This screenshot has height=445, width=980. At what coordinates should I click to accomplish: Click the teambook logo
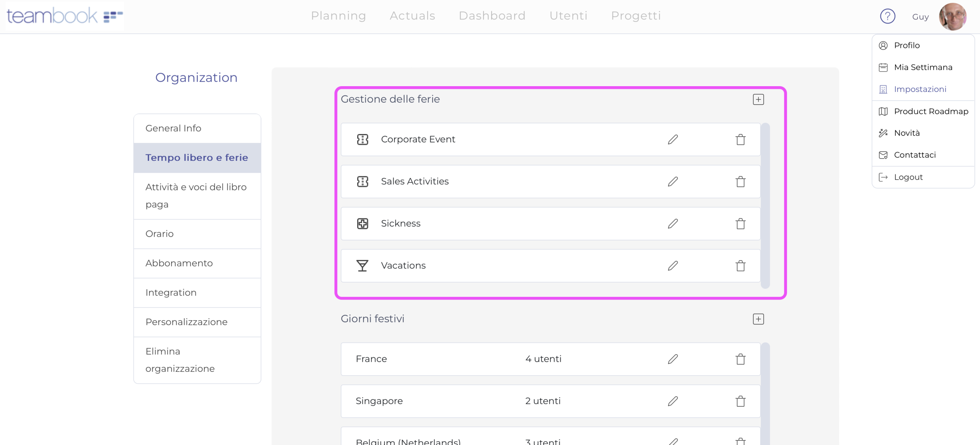pyautogui.click(x=64, y=16)
